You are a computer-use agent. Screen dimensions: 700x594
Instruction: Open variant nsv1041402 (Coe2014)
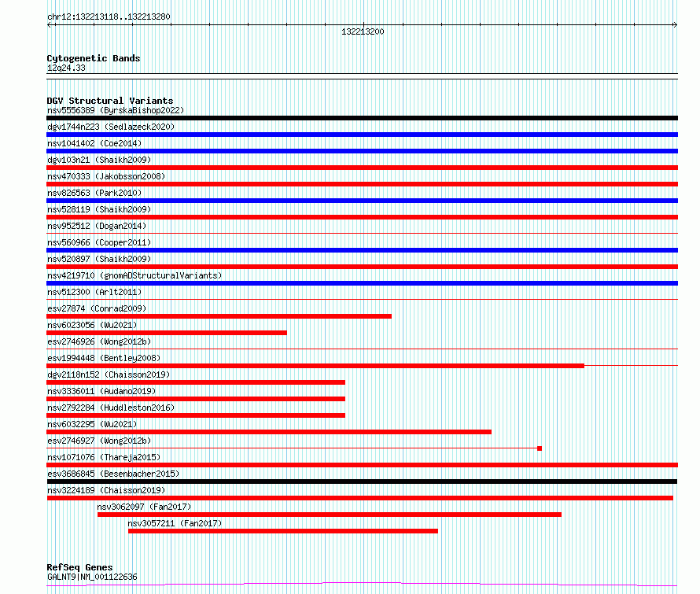(x=94, y=143)
